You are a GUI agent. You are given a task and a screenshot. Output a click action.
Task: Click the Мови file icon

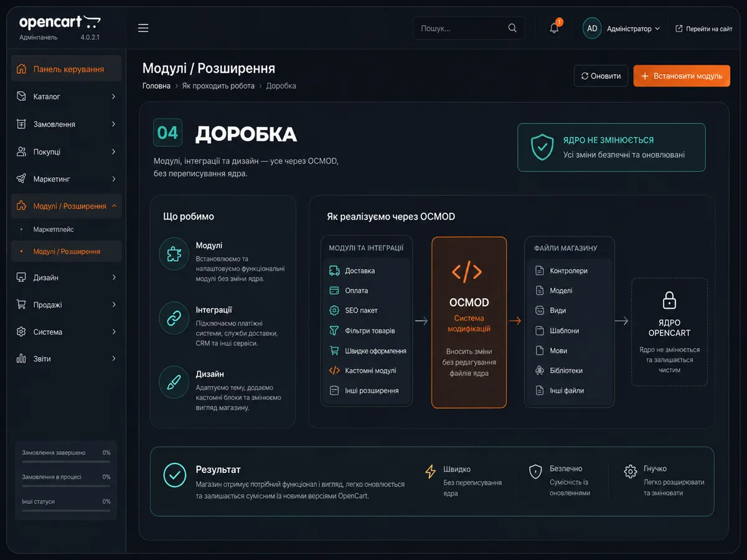540,350
